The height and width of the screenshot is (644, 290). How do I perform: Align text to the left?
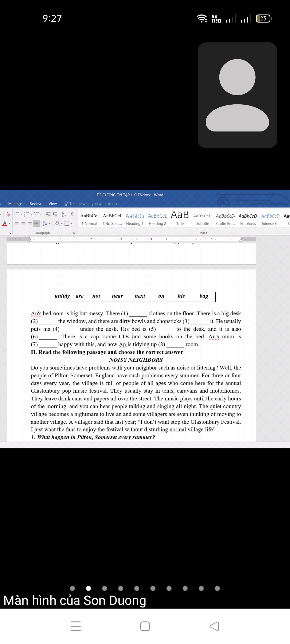click(x=17, y=224)
